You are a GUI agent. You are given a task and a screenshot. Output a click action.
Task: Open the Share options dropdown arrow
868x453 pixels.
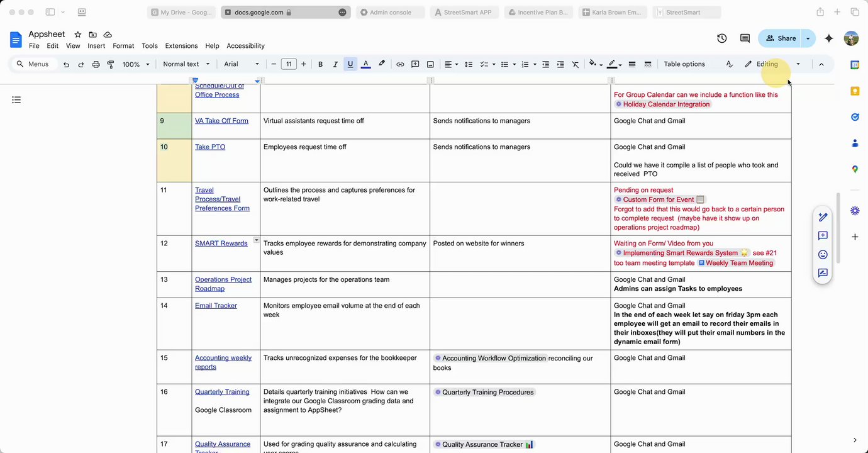tap(808, 38)
